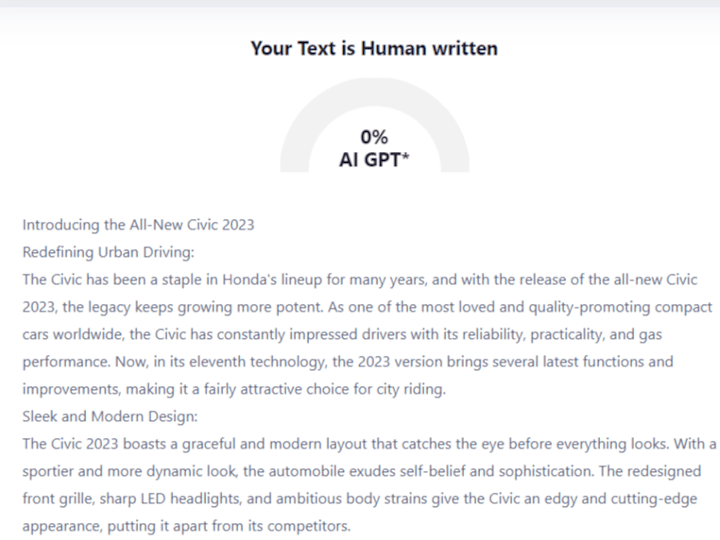The height and width of the screenshot is (540, 720).
Task: Click the line starting "performance. Now, in its eleventh"
Action: [348, 362]
